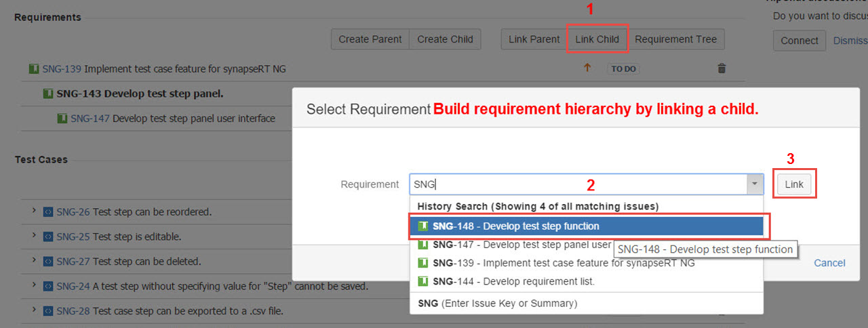Viewport: 868px width, 328px height.
Task: Click the blue test case icon for SNG-25
Action: click(48, 237)
